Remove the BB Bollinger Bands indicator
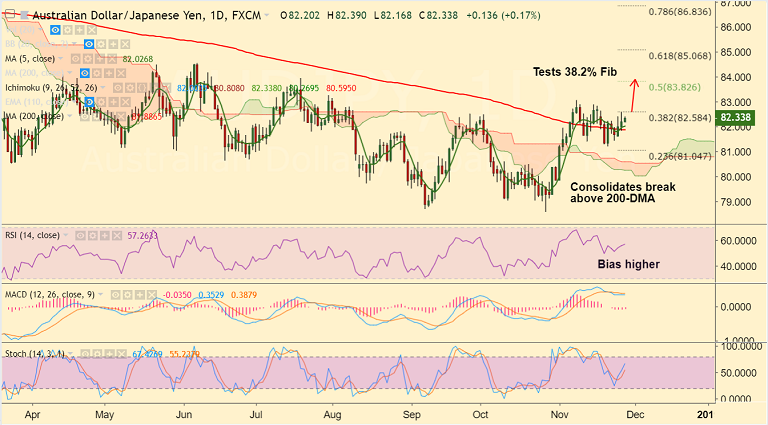Image resolution: width=768 pixels, height=425 pixels. pos(125,44)
